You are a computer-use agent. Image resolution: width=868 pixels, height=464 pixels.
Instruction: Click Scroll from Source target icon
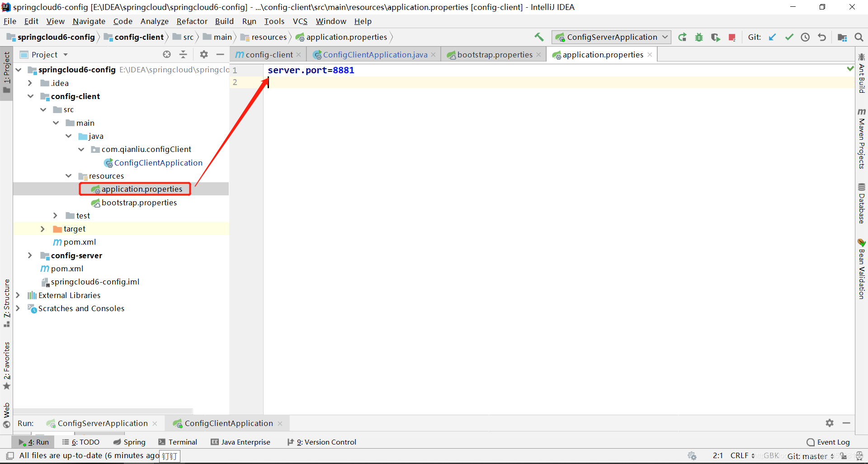pyautogui.click(x=167, y=54)
